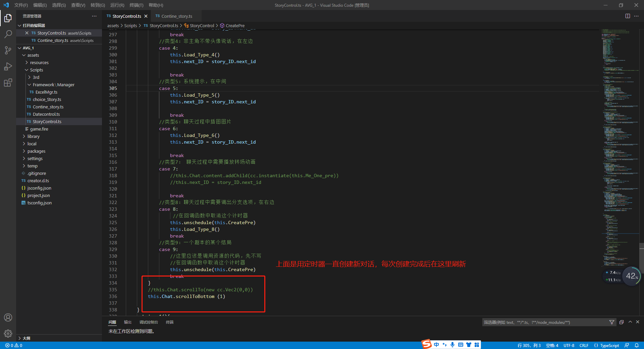Open the Explorer view in activity bar
The width and height of the screenshot is (644, 349).
[8, 18]
